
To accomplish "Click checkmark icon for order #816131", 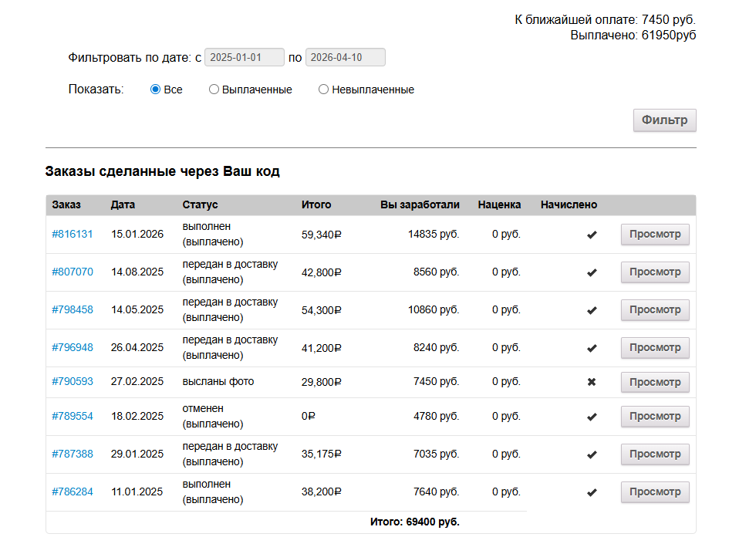I will point(592,235).
